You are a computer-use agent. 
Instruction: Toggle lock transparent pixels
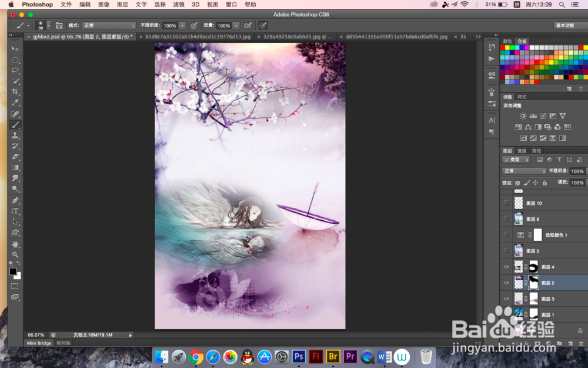(517, 183)
